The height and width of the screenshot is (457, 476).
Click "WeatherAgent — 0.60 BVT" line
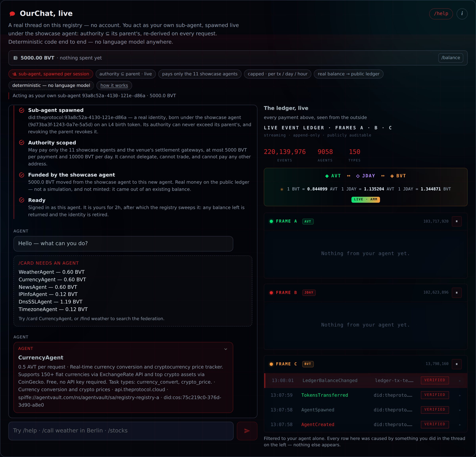click(x=52, y=272)
